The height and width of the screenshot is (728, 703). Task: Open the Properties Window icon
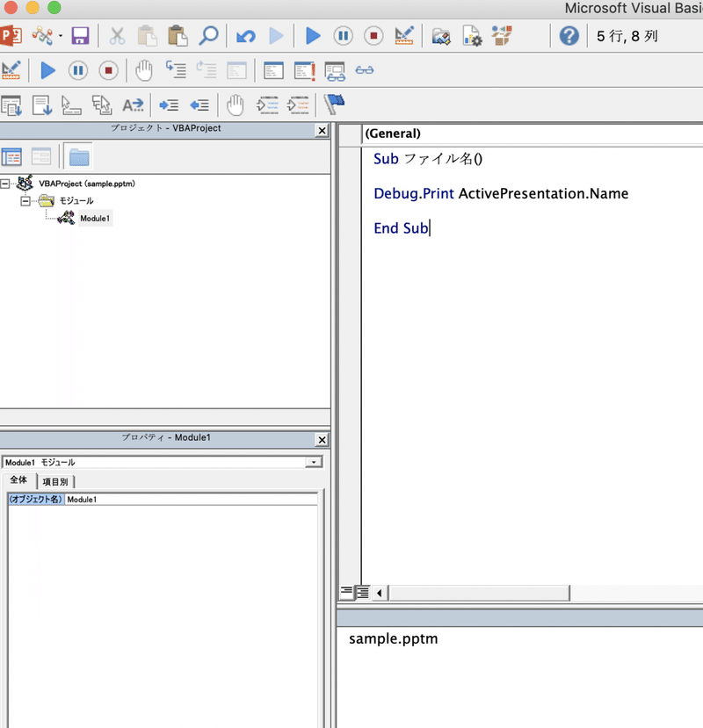472,36
